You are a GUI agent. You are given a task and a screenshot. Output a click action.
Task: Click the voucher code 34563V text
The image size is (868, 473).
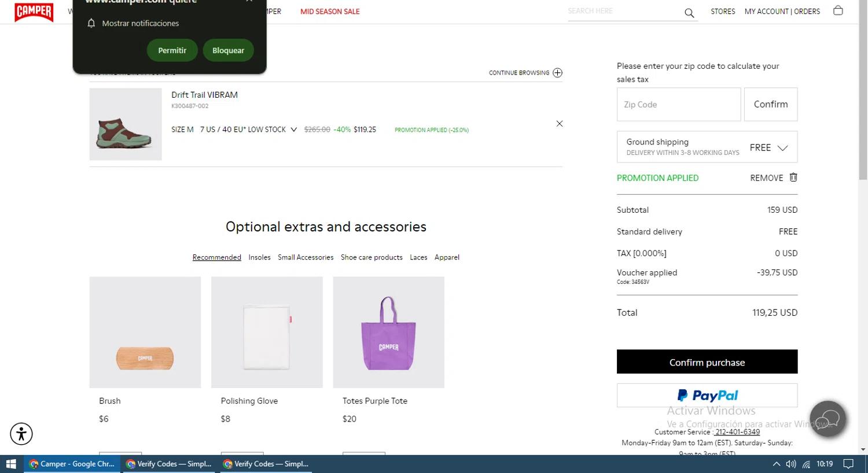pyautogui.click(x=633, y=282)
